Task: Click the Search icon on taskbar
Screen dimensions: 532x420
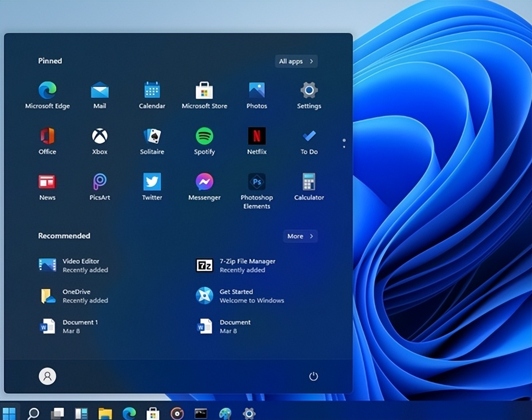Action: (x=33, y=413)
